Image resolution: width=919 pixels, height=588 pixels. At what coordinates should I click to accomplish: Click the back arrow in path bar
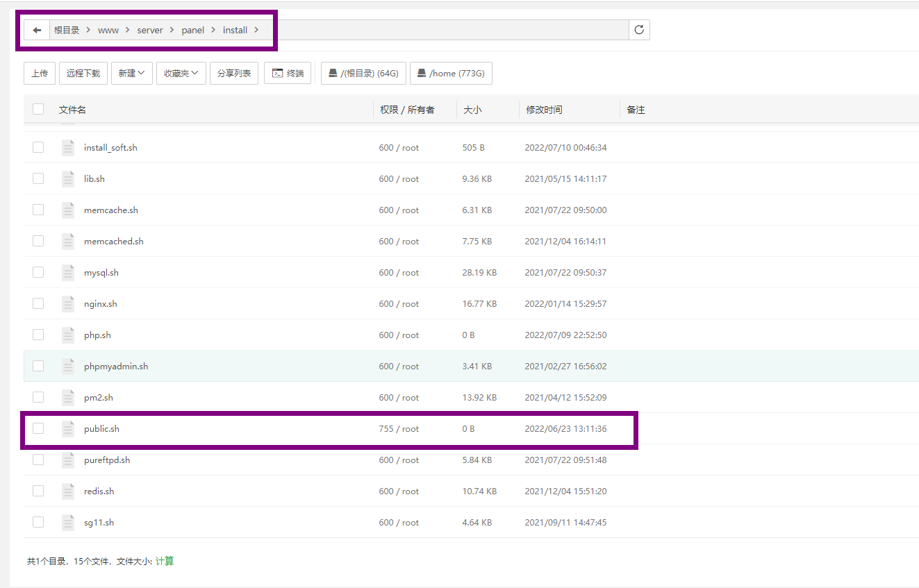(x=37, y=30)
